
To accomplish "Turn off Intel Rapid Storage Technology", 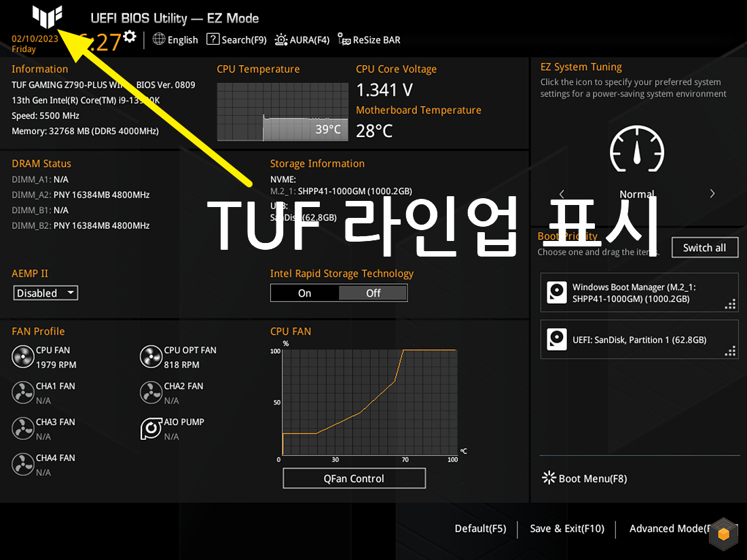I will (x=373, y=293).
